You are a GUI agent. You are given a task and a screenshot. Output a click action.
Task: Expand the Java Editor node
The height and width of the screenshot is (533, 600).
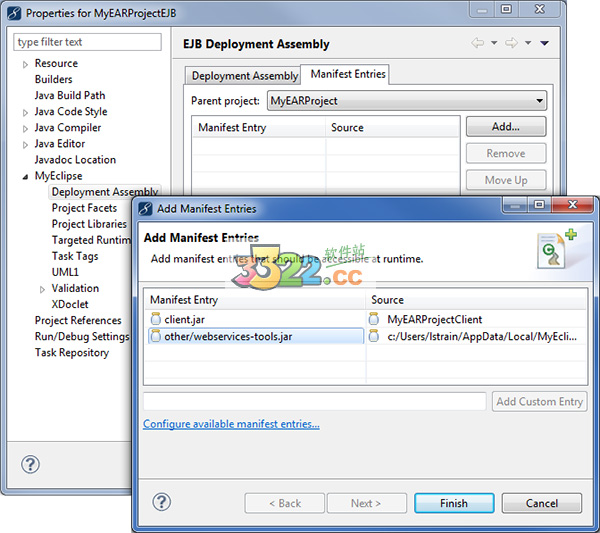pyautogui.click(x=25, y=145)
